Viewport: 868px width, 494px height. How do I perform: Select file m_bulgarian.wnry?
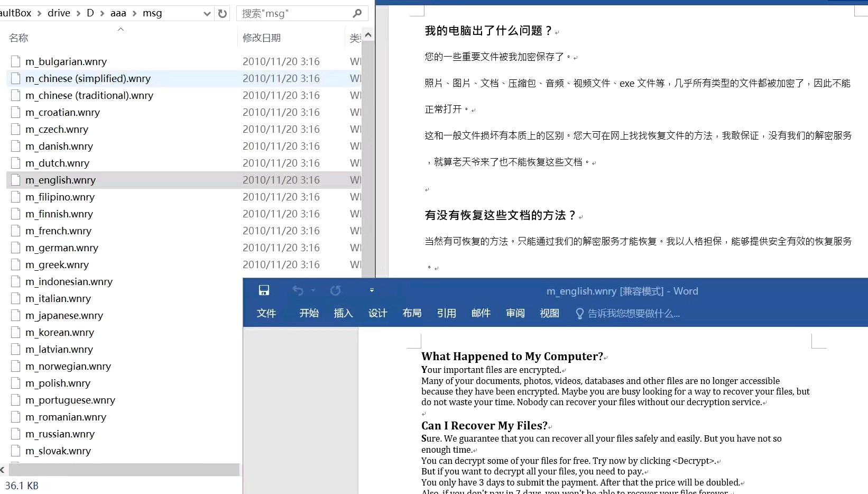click(x=66, y=61)
